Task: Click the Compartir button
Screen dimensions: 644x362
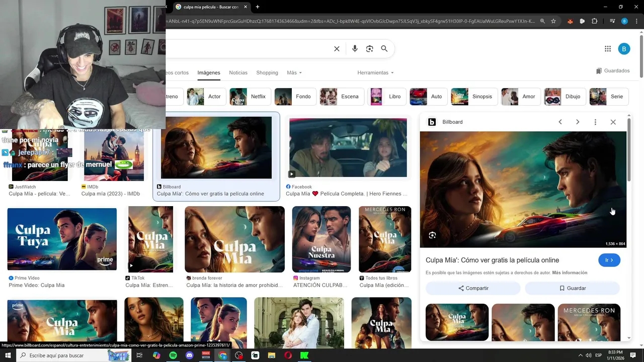Action: (473, 288)
